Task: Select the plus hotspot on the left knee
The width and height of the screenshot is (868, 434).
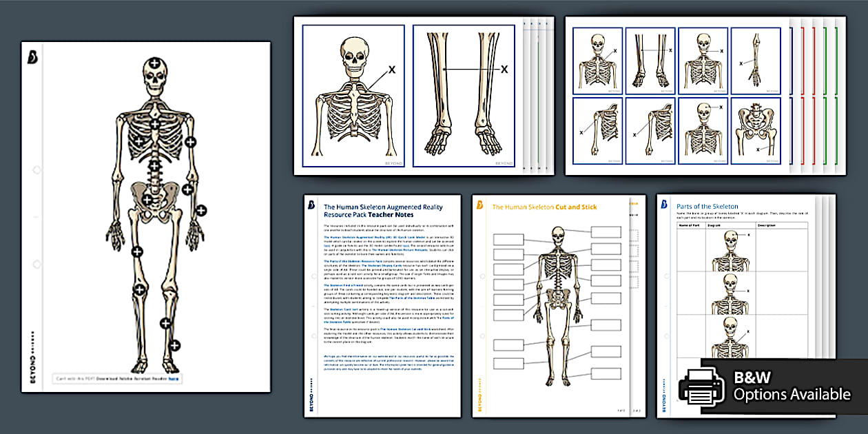Action: pos(139,289)
